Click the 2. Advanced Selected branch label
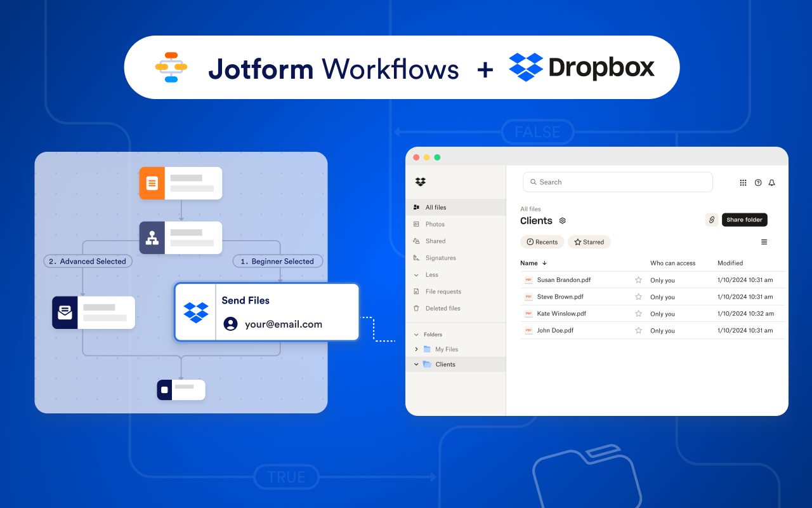Screen dimensions: 812x508 tap(88, 261)
